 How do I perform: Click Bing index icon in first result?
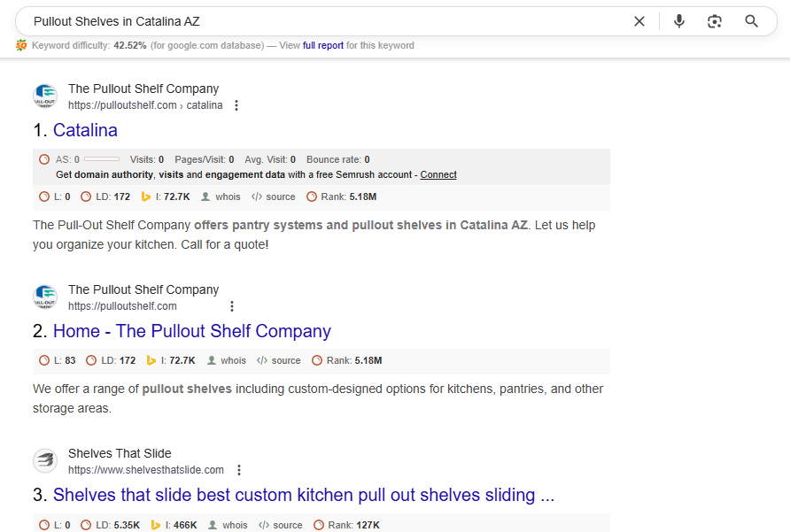pyautogui.click(x=147, y=197)
